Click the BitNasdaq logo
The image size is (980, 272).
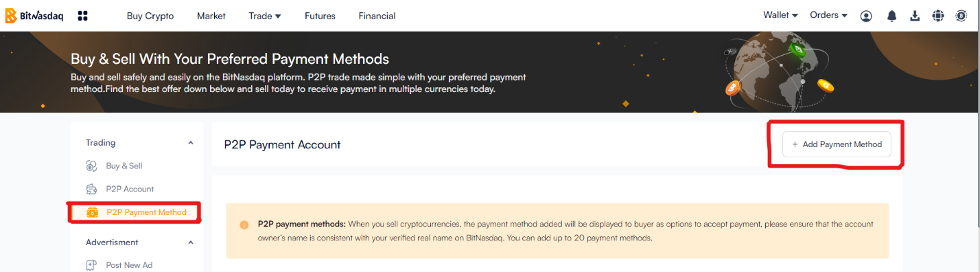[34, 15]
